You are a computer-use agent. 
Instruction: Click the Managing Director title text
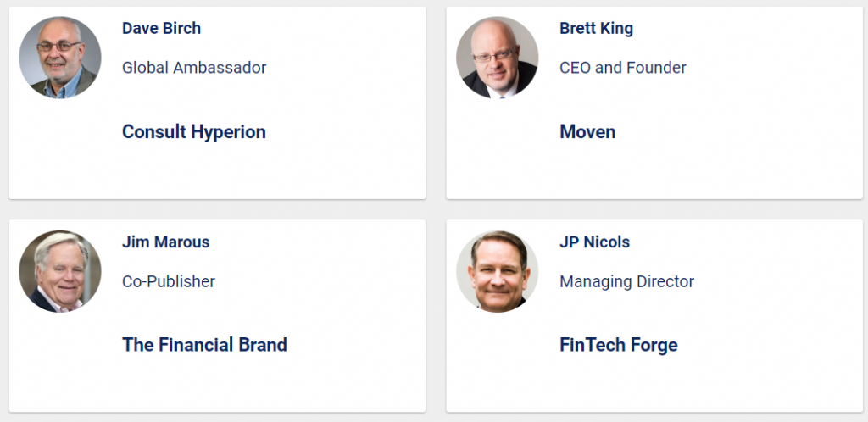tap(626, 282)
